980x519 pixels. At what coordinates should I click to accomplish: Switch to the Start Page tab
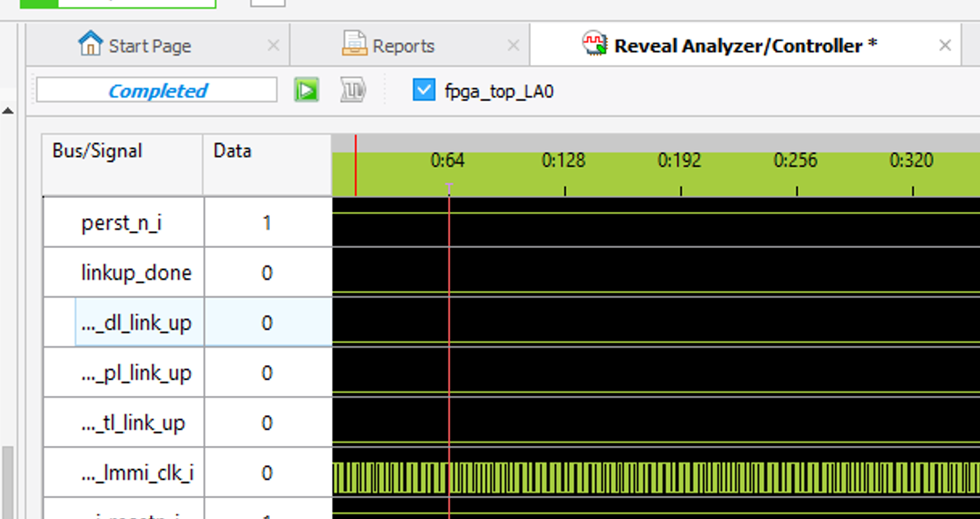tap(158, 45)
